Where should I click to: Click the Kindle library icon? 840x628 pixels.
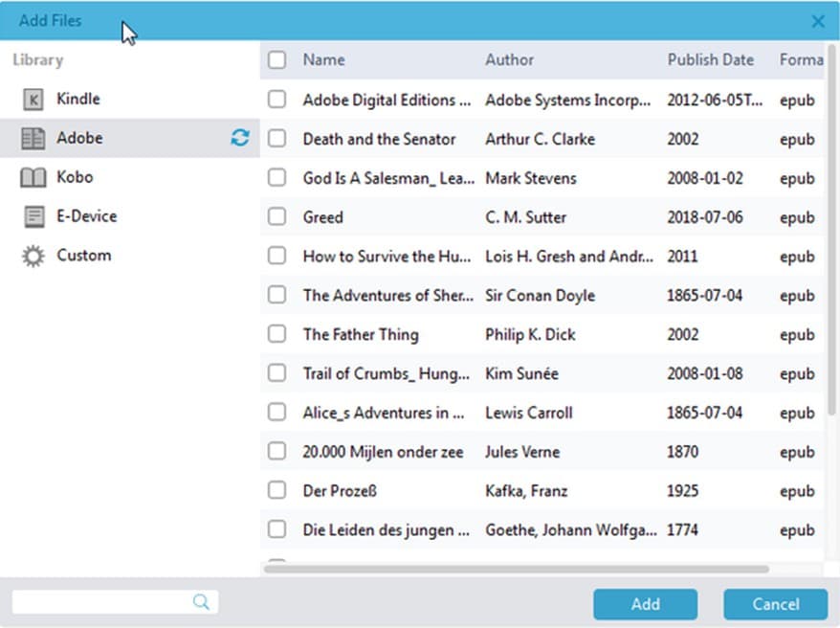[33, 100]
